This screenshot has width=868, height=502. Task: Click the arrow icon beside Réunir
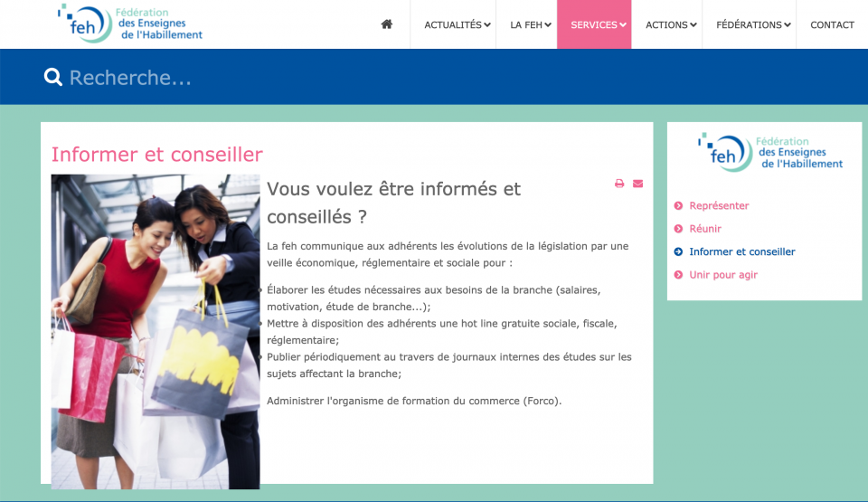click(x=678, y=229)
